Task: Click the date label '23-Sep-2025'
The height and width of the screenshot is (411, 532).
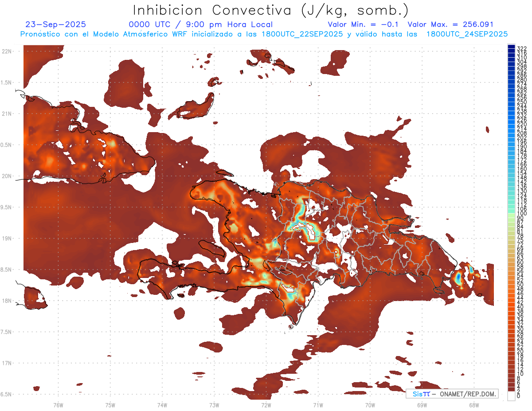Action: tap(56, 25)
